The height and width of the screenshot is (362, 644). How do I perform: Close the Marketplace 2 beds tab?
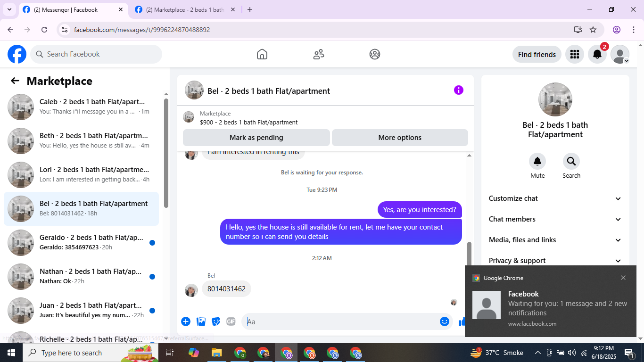[x=232, y=9]
